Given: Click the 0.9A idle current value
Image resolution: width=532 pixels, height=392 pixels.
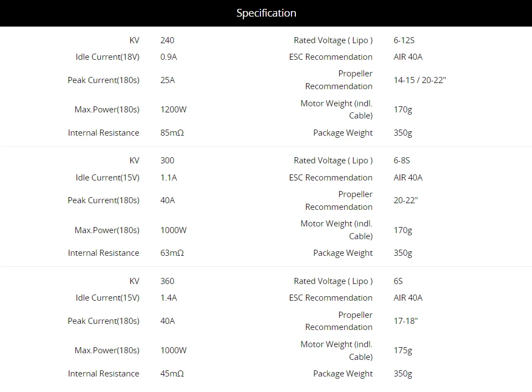Looking at the screenshot, I should (168, 57).
